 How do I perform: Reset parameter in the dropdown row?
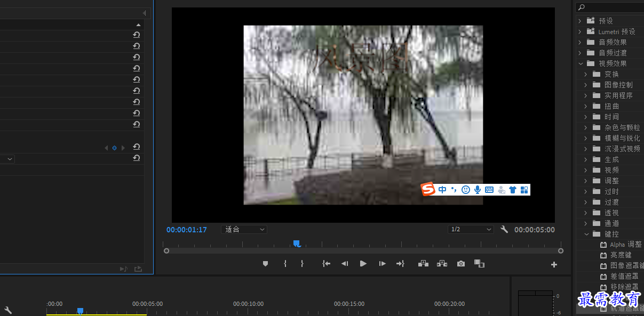tap(137, 158)
